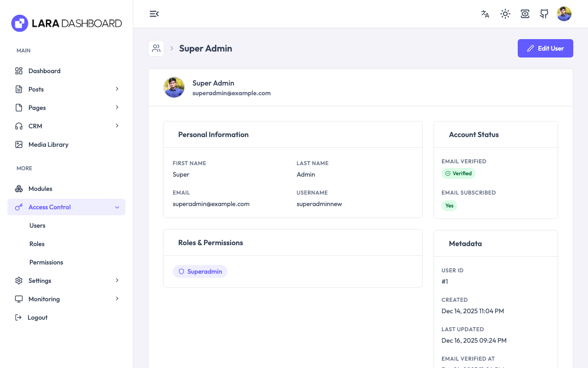Expand the Settings menu chevron
The image size is (588, 368).
pyautogui.click(x=117, y=280)
